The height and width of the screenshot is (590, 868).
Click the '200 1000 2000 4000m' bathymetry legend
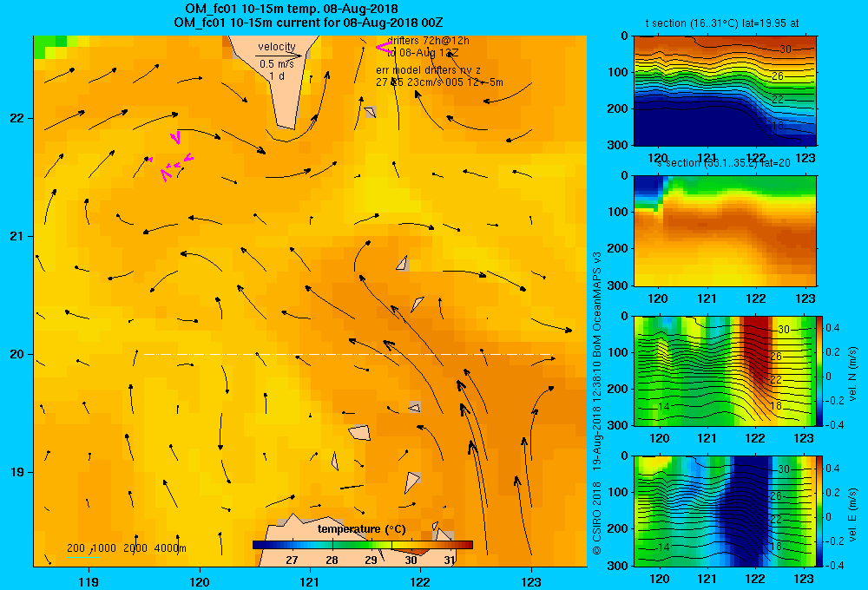(126, 548)
